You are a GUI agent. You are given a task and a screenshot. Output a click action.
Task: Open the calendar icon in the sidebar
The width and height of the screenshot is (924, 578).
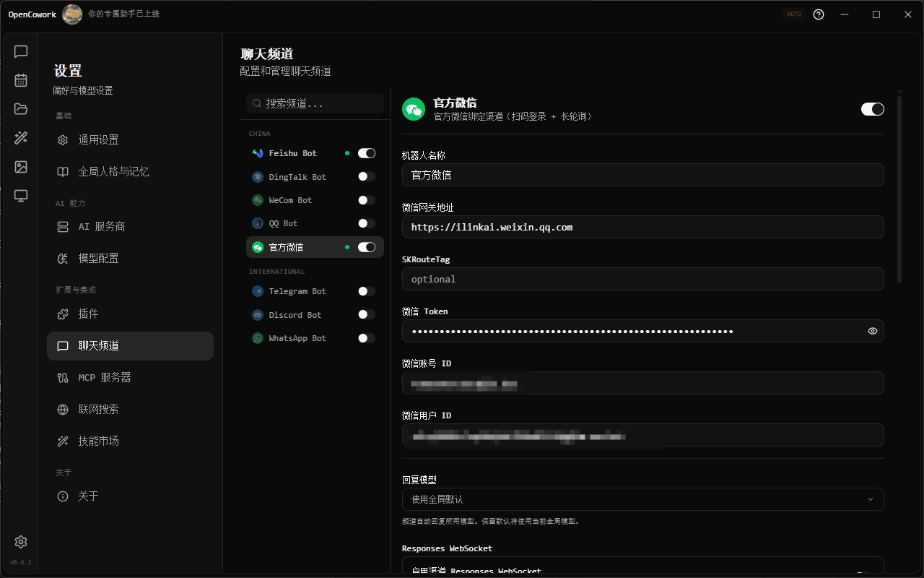coord(20,80)
